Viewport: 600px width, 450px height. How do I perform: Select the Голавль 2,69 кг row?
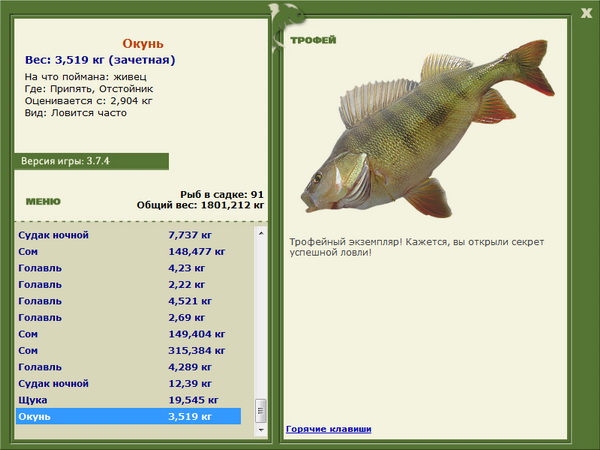[x=129, y=317]
